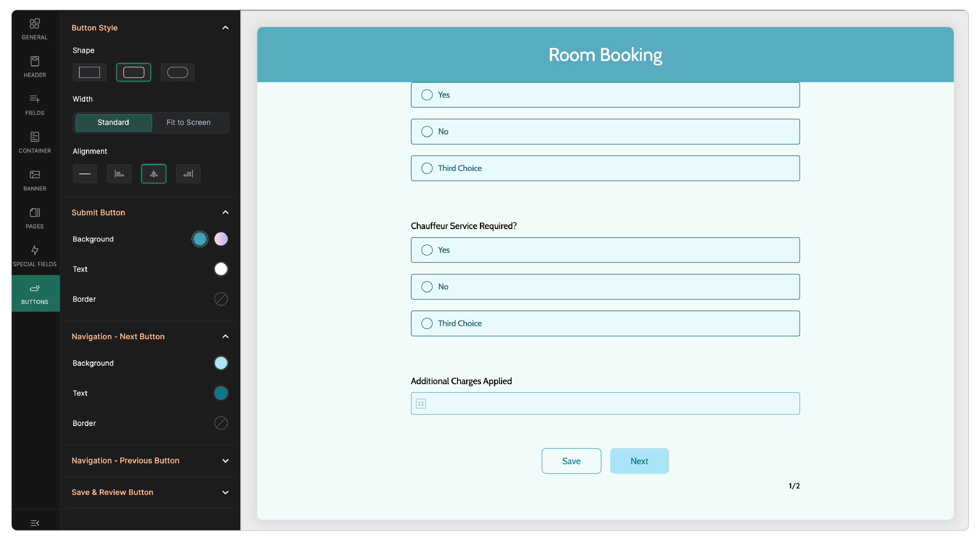This screenshot has height=542, width=980.
Task: Expand the Save & Review Button section
Action: 226,492
